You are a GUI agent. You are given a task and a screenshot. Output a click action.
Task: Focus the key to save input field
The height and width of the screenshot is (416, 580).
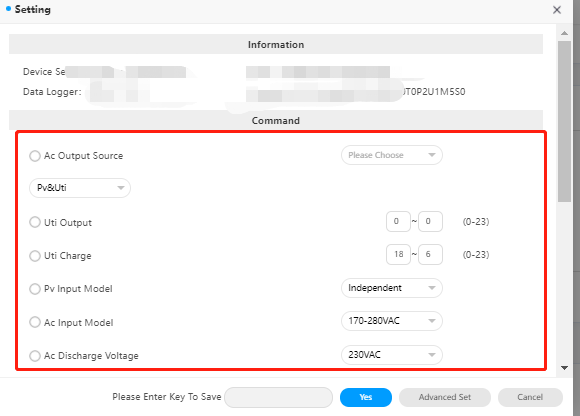click(x=279, y=397)
